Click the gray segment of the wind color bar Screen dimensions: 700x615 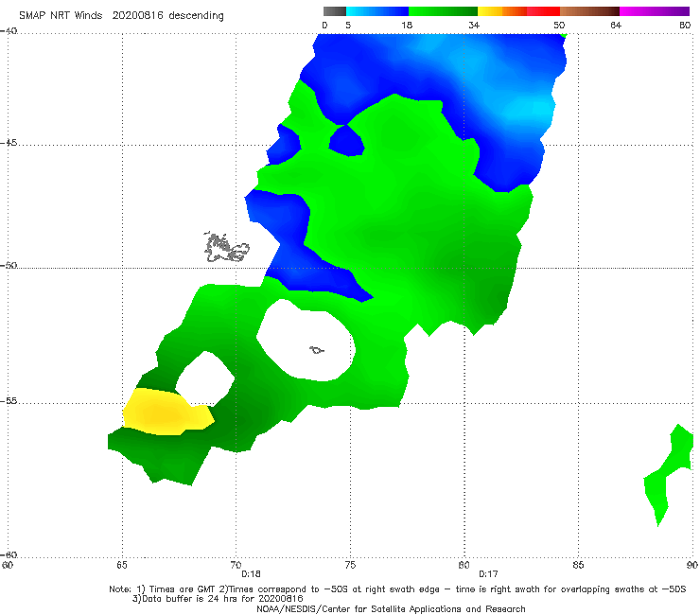coord(334,11)
